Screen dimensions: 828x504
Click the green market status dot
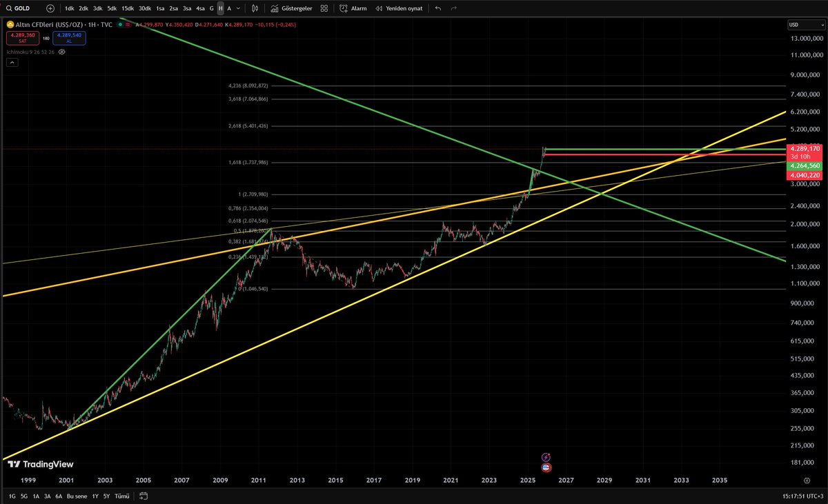click(x=121, y=24)
